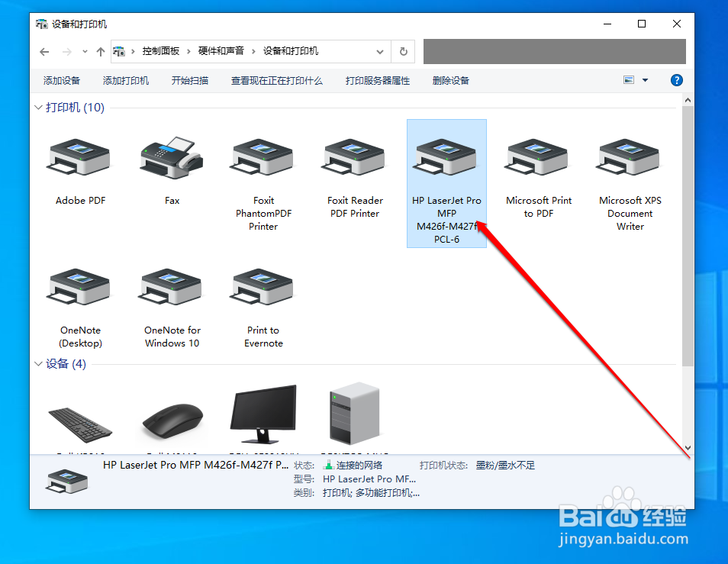Open 打印服务器属性 from the toolbar
Image resolution: width=728 pixels, height=564 pixels.
(378, 81)
